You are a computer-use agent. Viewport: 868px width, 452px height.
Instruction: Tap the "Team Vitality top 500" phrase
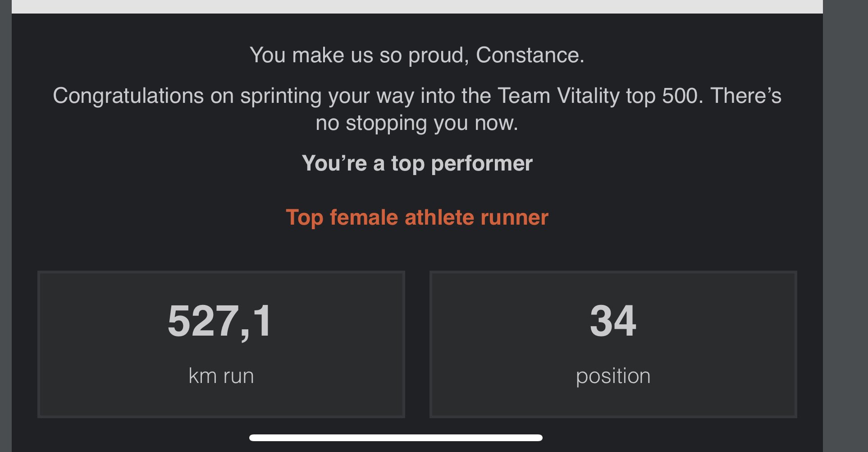[x=600, y=96]
